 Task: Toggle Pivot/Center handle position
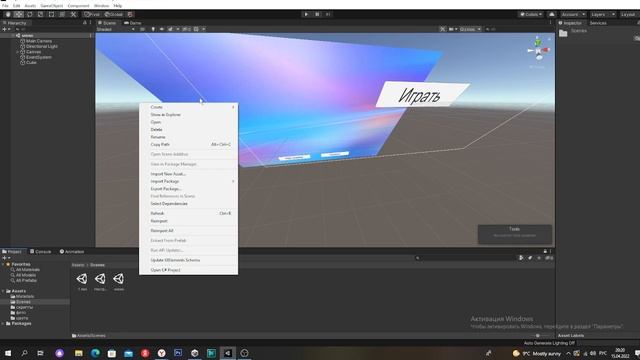92,14
